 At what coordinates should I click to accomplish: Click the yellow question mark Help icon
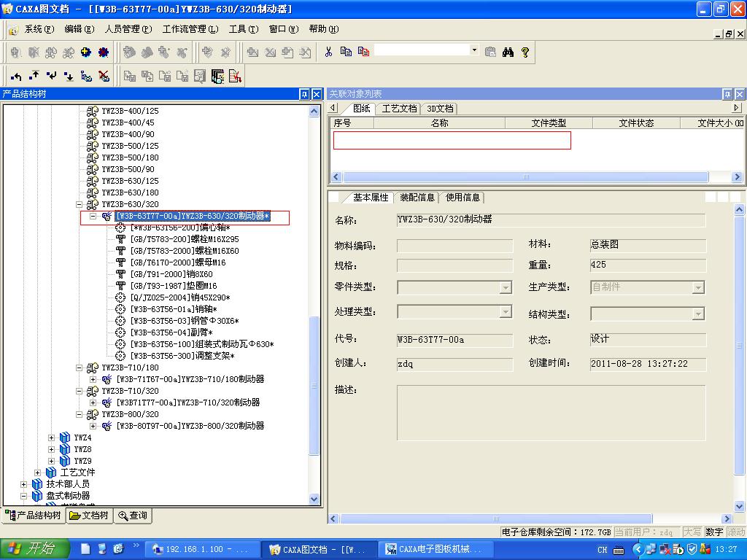(525, 52)
